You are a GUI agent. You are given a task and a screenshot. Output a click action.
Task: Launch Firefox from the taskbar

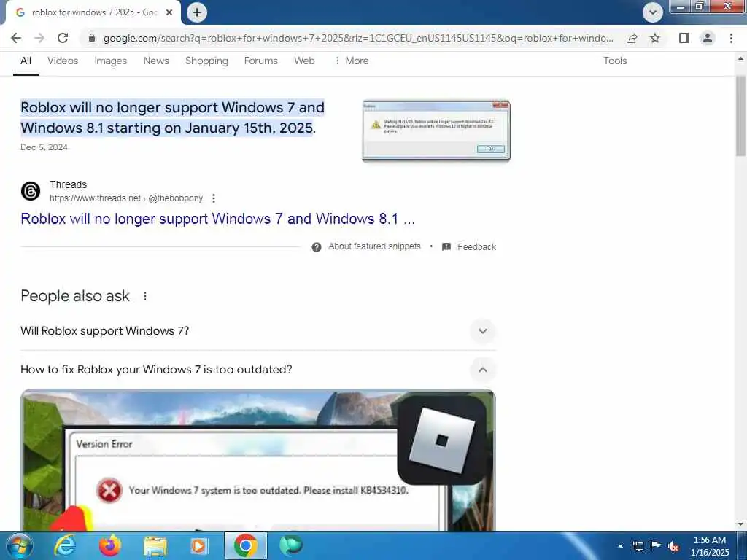(110, 545)
